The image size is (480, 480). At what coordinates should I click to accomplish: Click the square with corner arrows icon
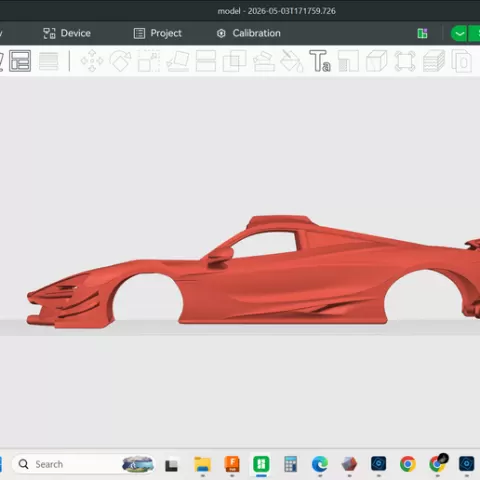405,61
